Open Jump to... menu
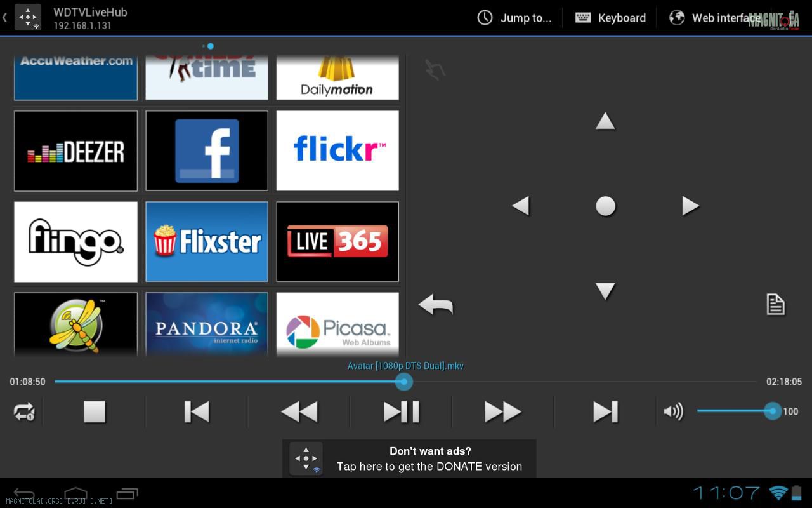The height and width of the screenshot is (508, 812). 514,18
